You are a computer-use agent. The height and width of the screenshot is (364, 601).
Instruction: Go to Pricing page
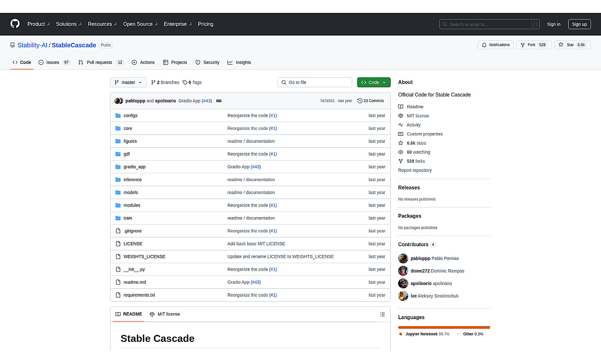point(206,24)
